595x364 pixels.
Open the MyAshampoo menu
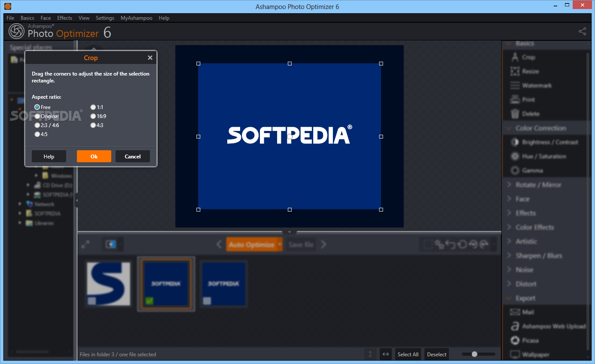[x=136, y=18]
